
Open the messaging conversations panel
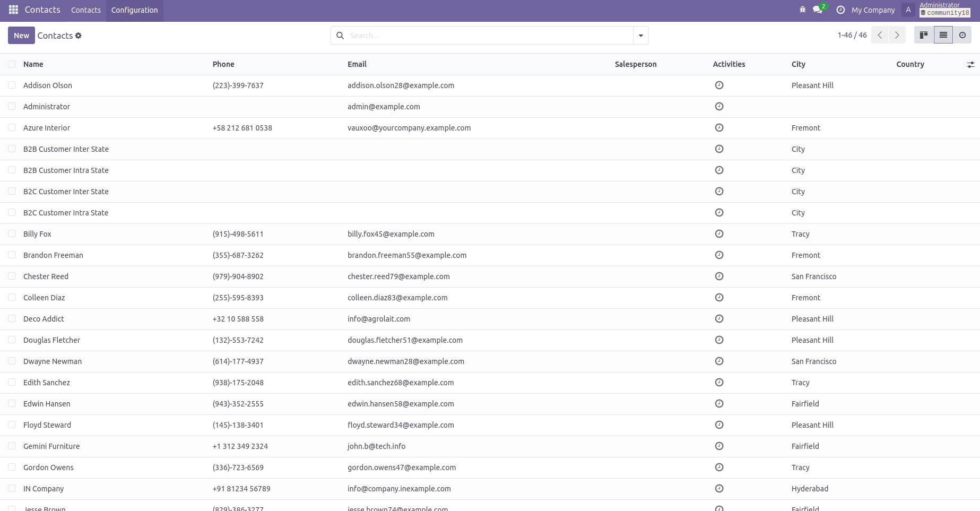[x=818, y=10]
